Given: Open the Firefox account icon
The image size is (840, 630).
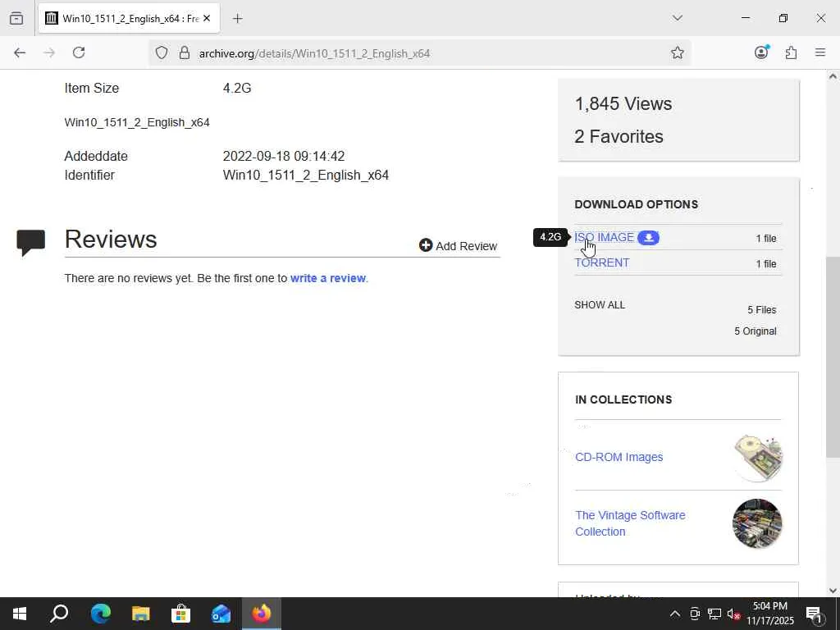Looking at the screenshot, I should click(x=761, y=52).
